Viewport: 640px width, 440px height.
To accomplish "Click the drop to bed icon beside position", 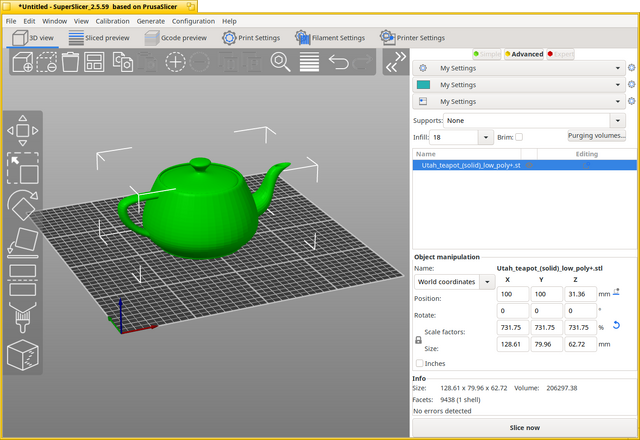I will [616, 292].
